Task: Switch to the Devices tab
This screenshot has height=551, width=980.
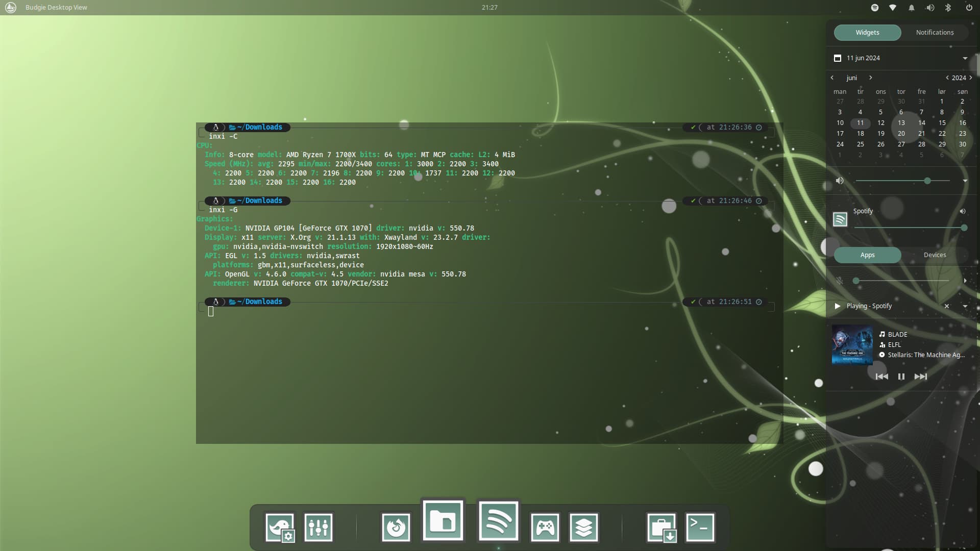Action: point(935,255)
